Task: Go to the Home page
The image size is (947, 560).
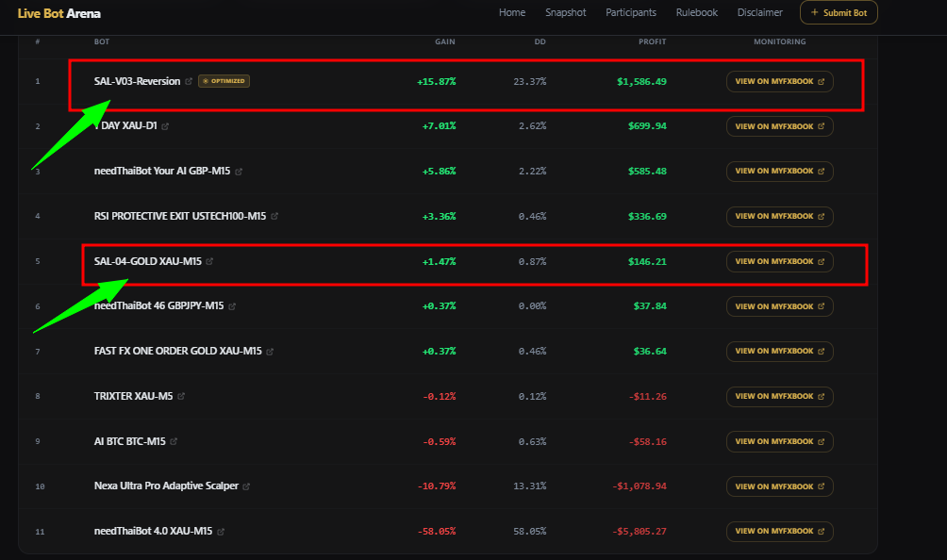Action: [512, 13]
